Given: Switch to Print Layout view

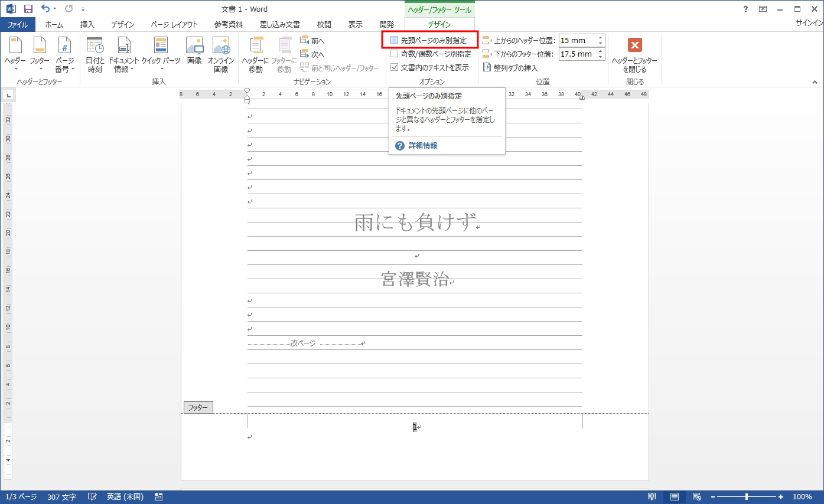Looking at the screenshot, I should 674,497.
